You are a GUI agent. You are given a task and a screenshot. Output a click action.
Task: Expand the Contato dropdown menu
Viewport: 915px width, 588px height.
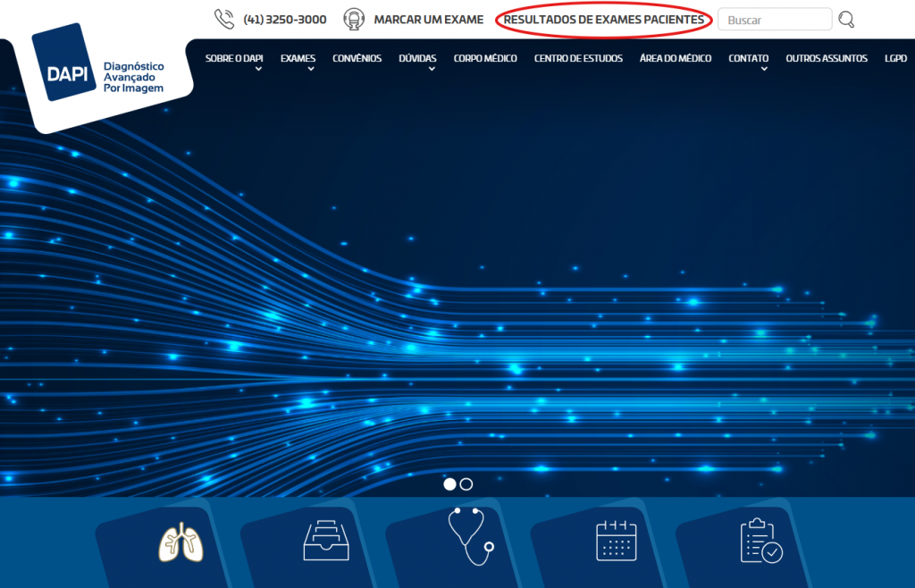click(x=748, y=59)
